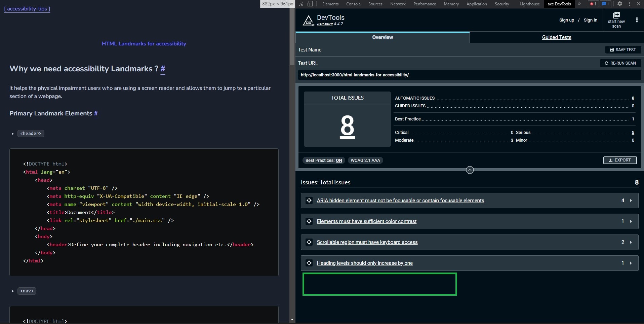Click the Sign up link
Screen dimensions: 644x324
(x=566, y=20)
